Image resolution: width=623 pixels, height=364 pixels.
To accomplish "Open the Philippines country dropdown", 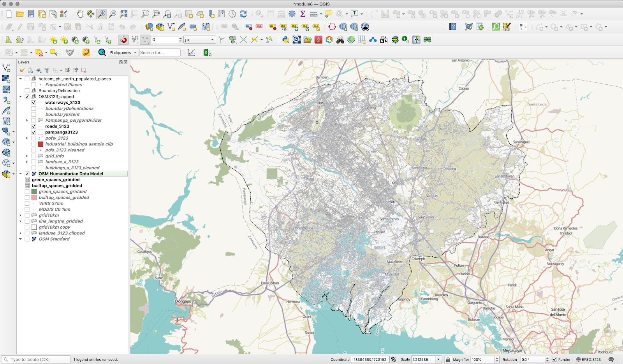I will click(123, 52).
